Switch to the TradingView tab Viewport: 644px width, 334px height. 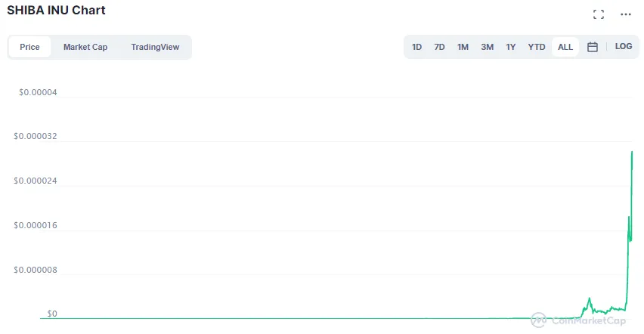click(x=155, y=47)
